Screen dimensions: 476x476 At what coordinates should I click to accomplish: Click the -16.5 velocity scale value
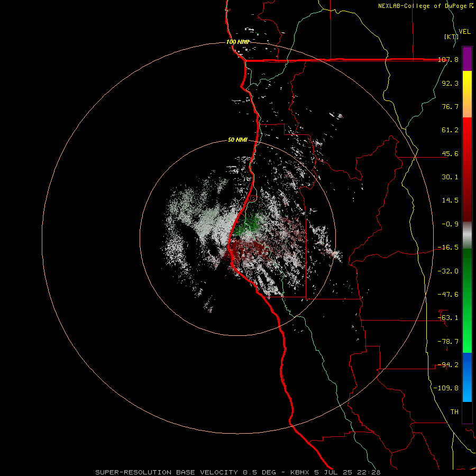pos(448,248)
